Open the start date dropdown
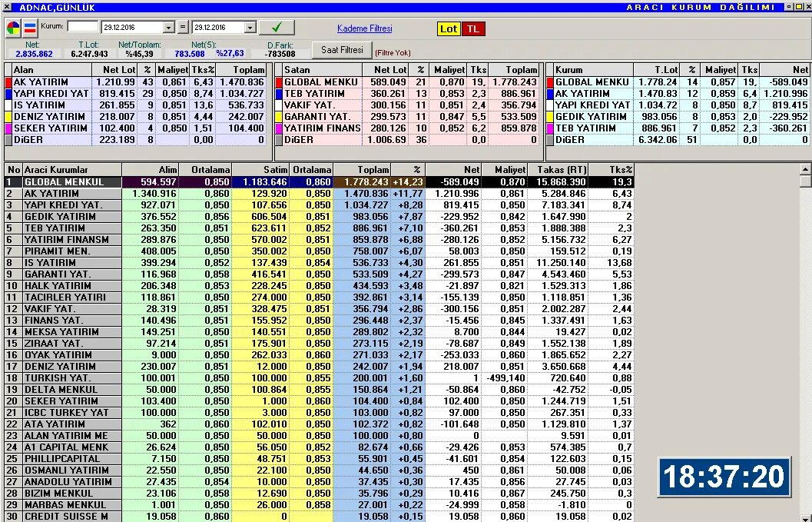The height and width of the screenshot is (522, 812). click(169, 28)
